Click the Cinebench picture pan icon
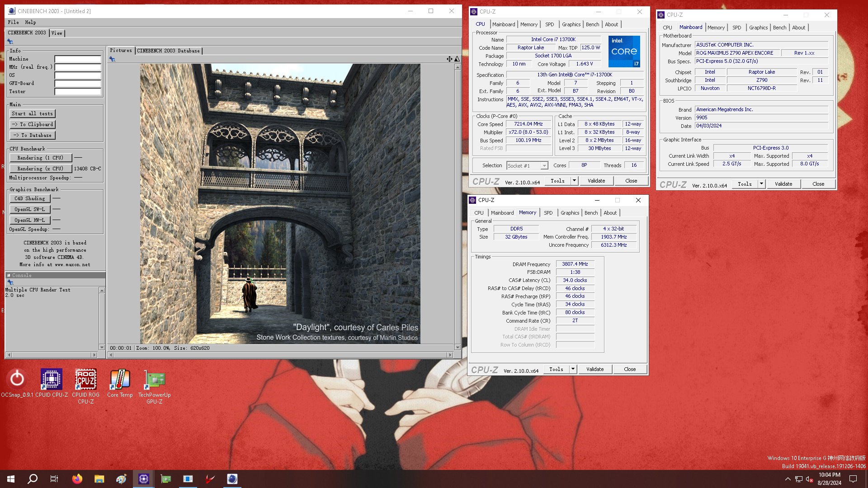Image resolution: width=868 pixels, height=488 pixels. coord(449,59)
